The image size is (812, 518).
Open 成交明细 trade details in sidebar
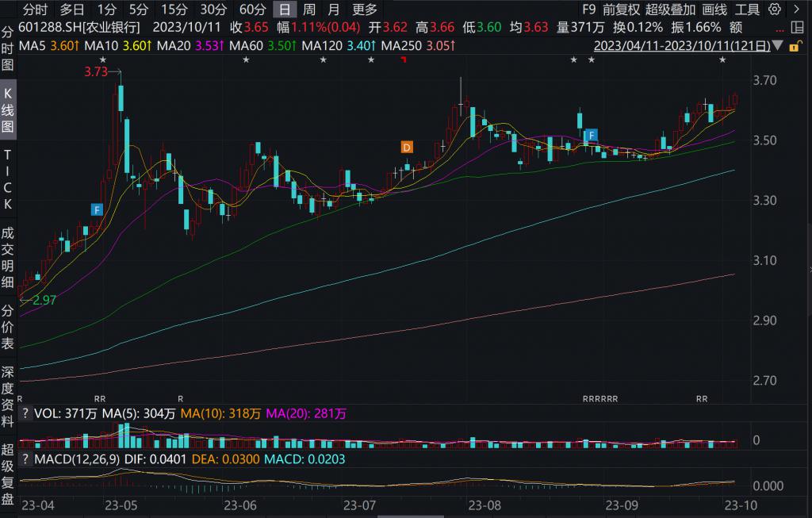click(x=7, y=257)
